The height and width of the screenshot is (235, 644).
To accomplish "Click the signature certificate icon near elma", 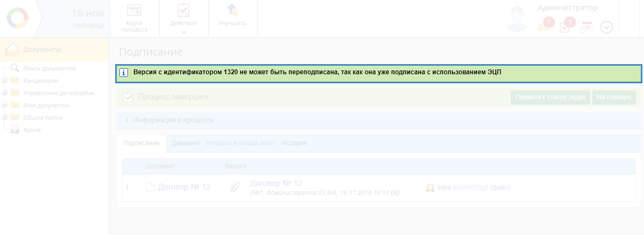I will (430, 187).
